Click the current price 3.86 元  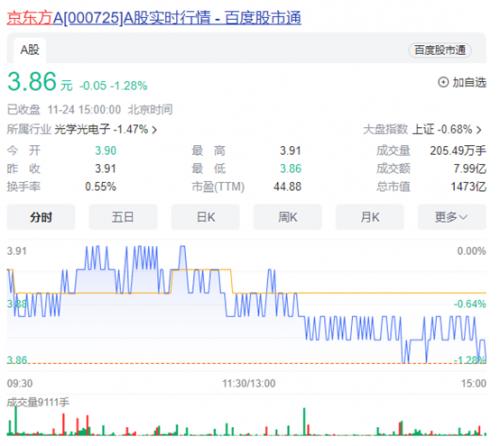coord(40,82)
